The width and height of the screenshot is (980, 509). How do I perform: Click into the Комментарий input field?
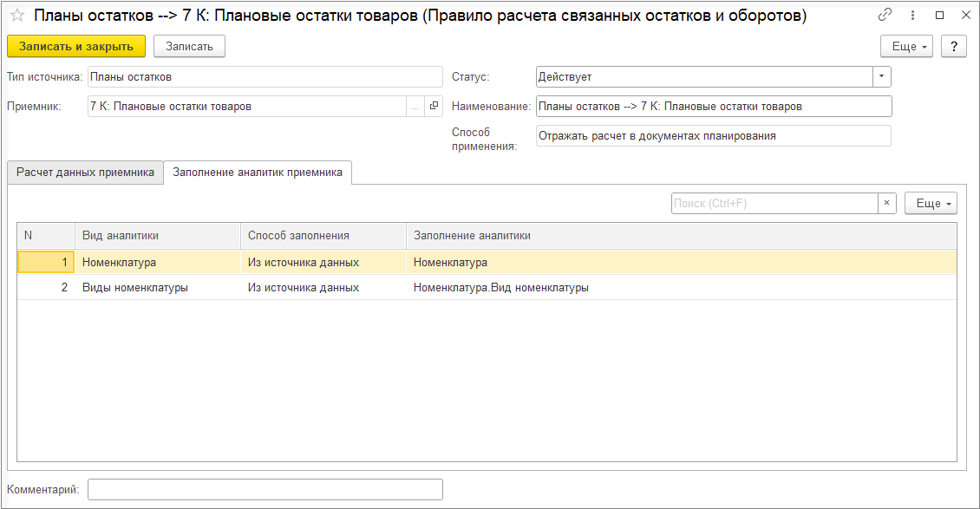tap(265, 490)
